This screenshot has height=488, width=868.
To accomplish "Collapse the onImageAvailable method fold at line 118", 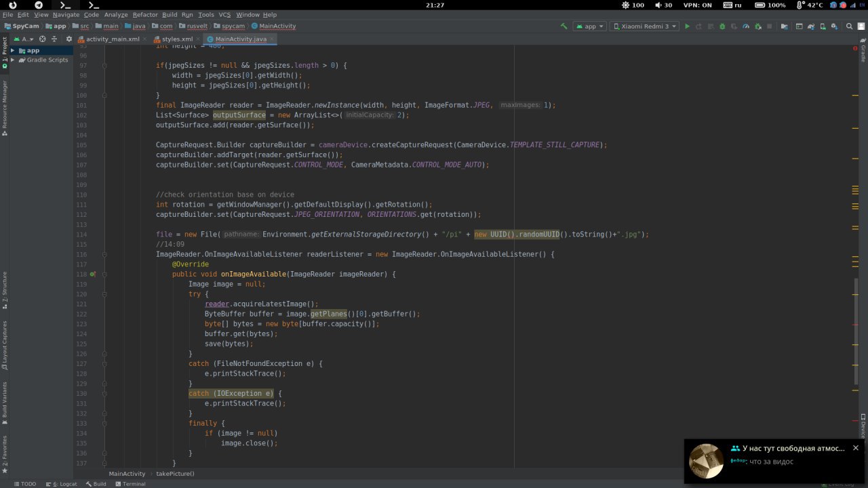I will pos(104,274).
